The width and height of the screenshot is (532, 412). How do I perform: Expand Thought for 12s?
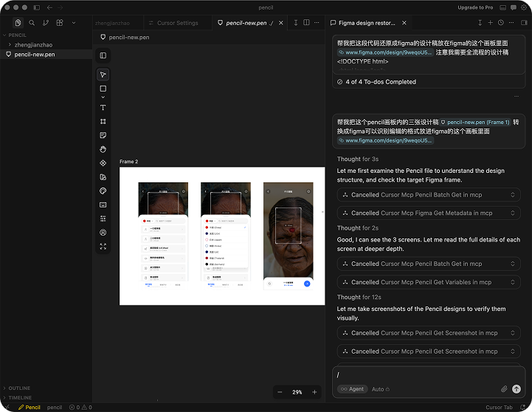click(x=359, y=298)
